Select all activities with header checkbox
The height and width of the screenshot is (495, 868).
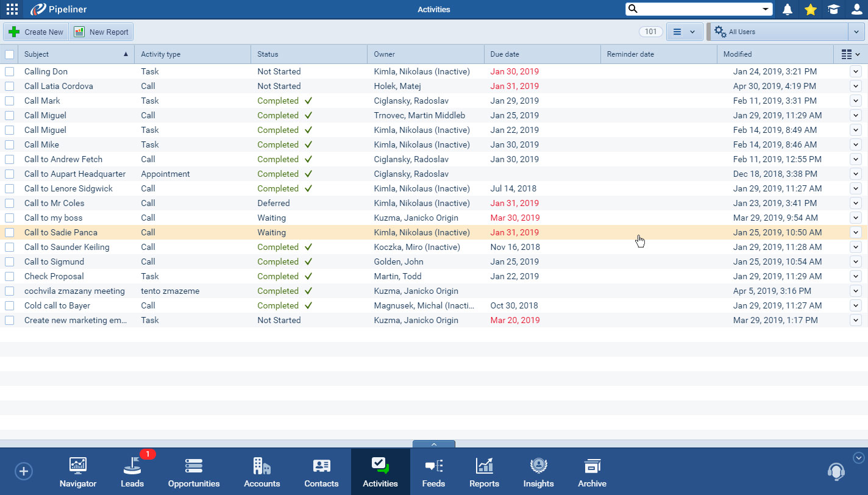(x=10, y=54)
